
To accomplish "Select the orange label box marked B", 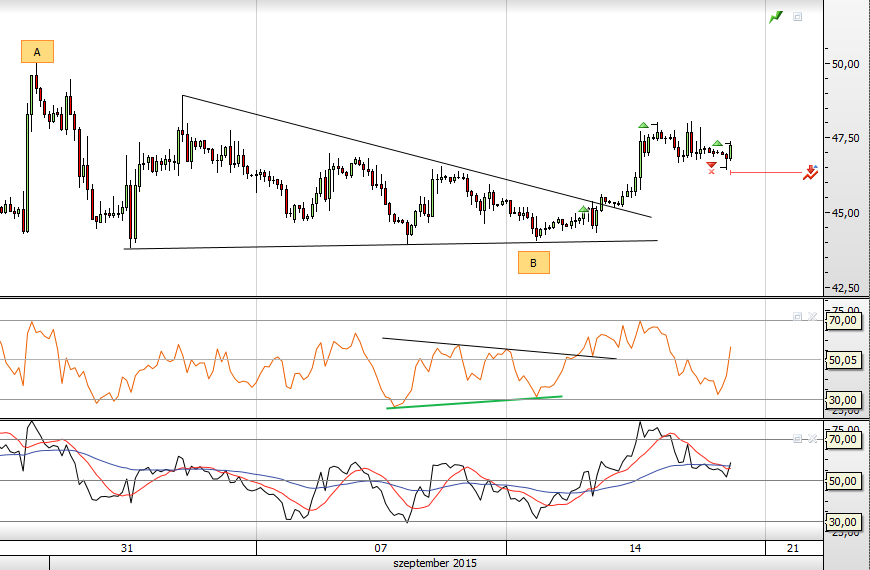I will 534,263.
